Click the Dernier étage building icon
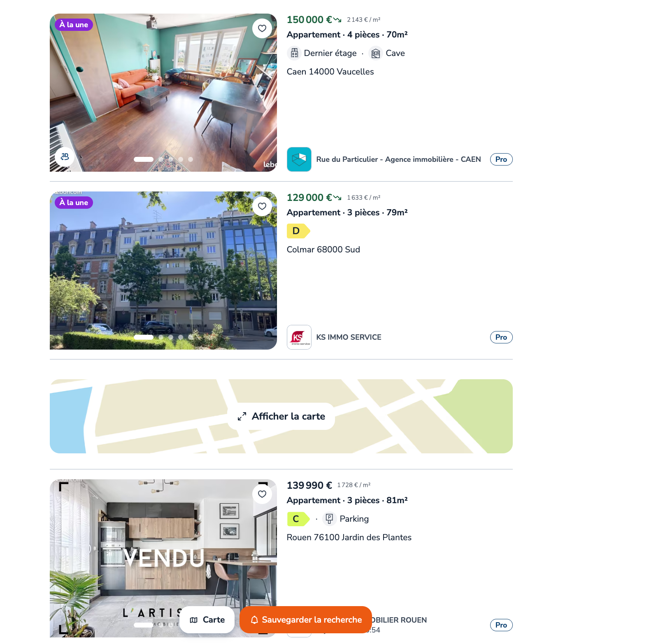Screen dimensions: 656x644 click(294, 53)
